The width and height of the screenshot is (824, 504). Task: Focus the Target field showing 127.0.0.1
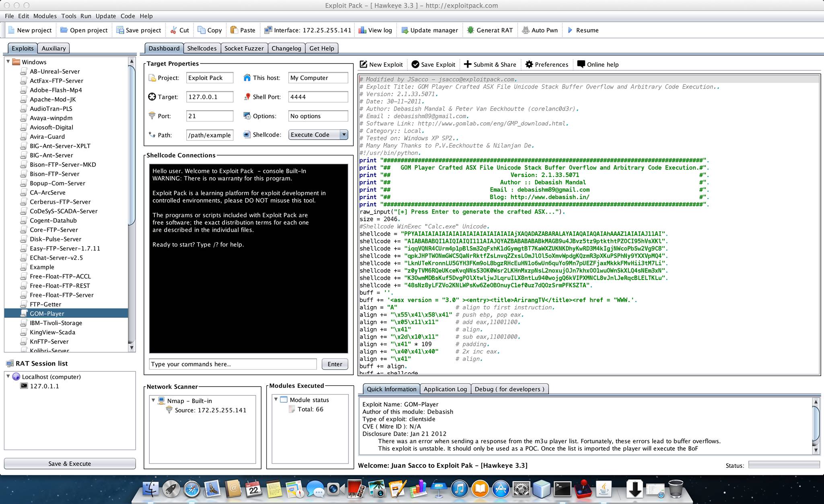pyautogui.click(x=210, y=97)
